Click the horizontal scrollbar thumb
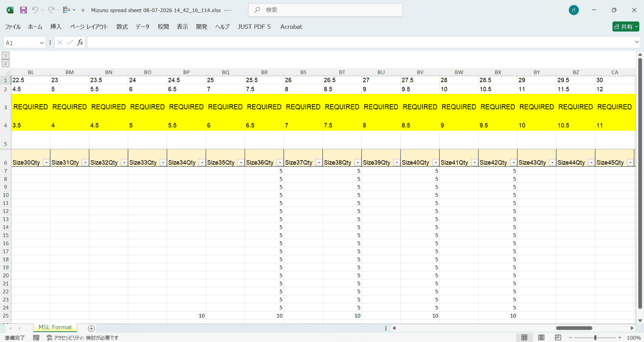The height and width of the screenshot is (342, 644). click(x=574, y=328)
